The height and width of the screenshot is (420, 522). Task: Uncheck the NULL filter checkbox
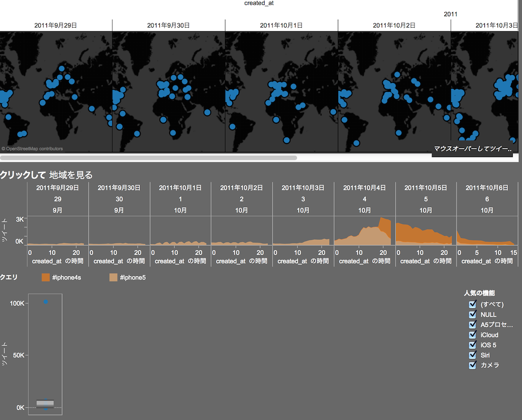472,315
